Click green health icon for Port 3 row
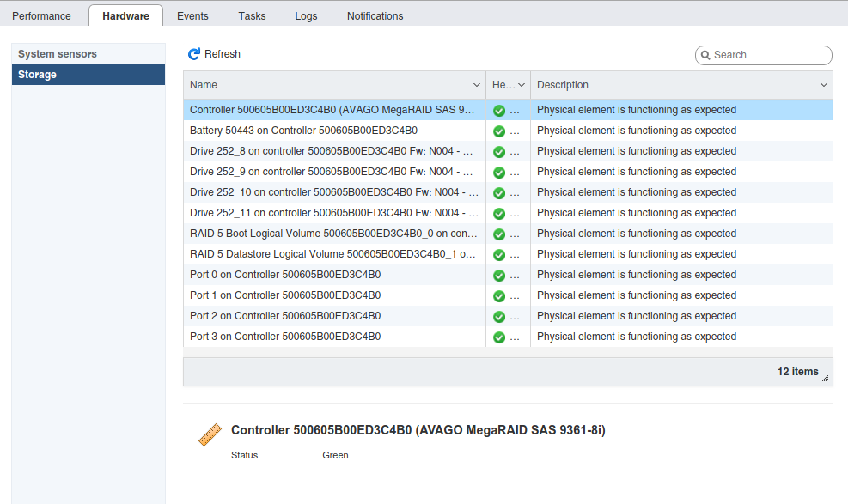 point(499,337)
